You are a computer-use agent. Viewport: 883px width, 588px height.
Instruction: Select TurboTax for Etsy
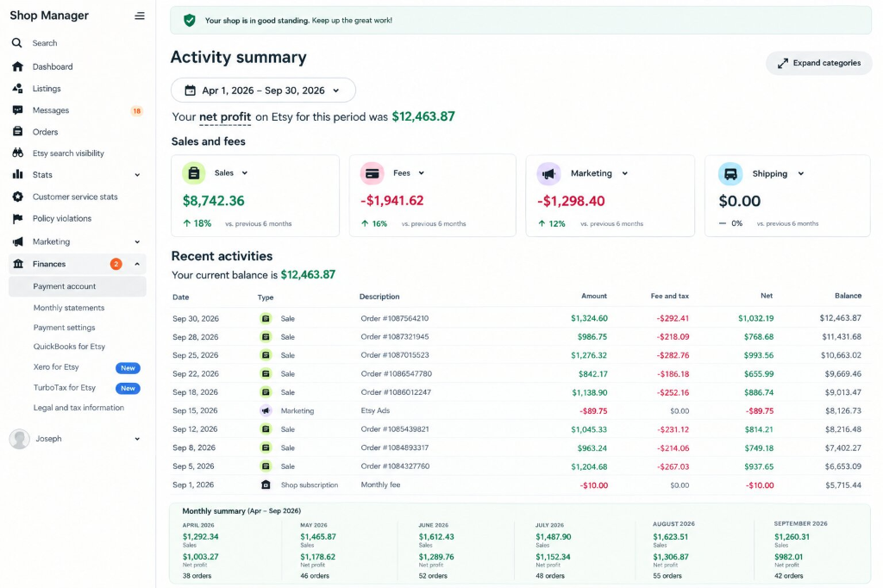point(64,387)
